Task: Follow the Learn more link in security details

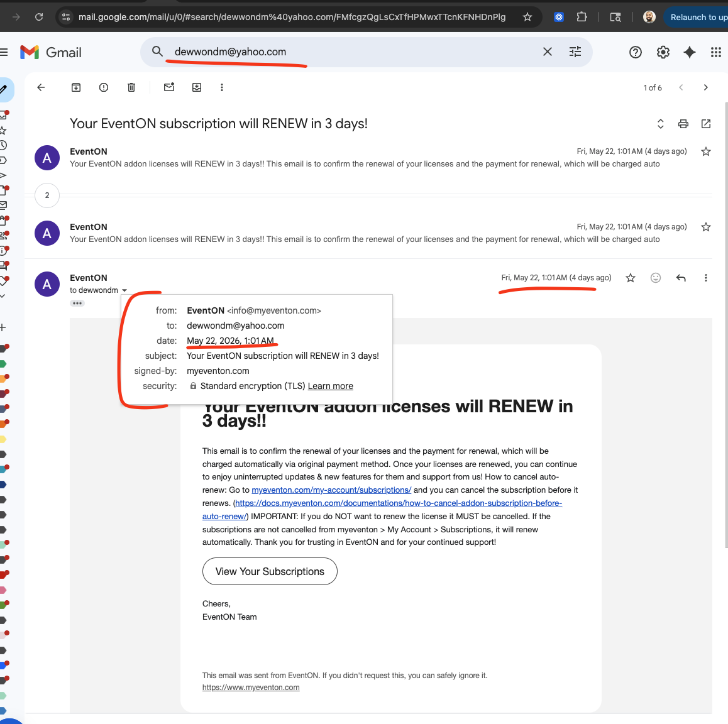Action: coord(330,386)
